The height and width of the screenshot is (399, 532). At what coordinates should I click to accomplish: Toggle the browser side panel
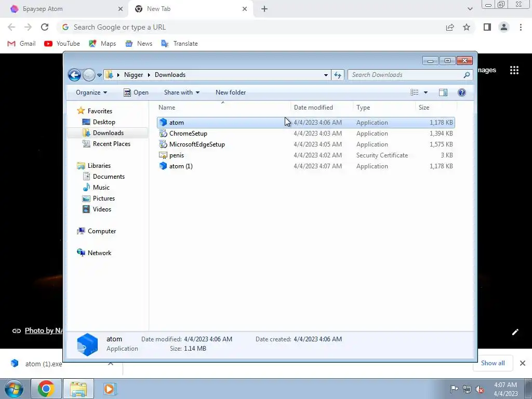[487, 27]
